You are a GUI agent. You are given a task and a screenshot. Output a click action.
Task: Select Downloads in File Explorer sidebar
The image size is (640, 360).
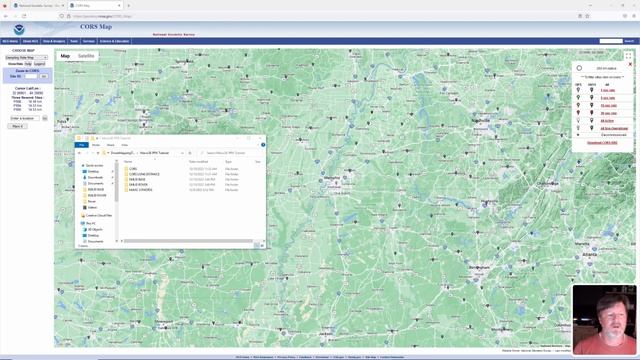pos(95,178)
